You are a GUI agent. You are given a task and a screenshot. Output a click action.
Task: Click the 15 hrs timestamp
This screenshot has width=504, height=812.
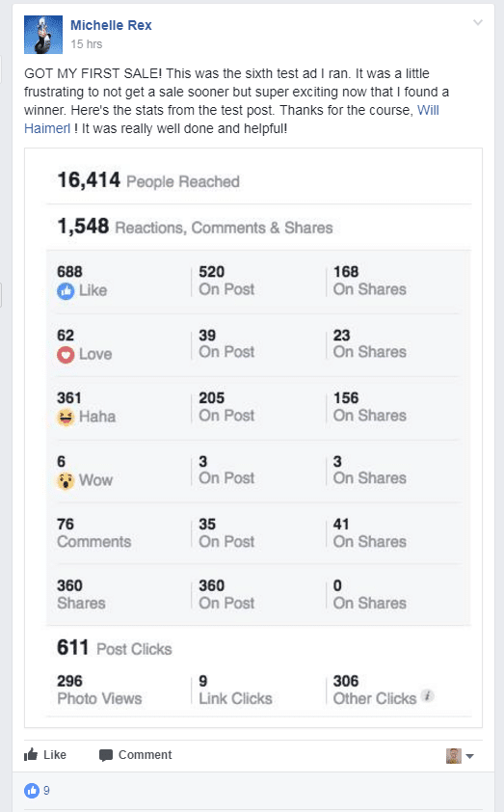point(87,44)
